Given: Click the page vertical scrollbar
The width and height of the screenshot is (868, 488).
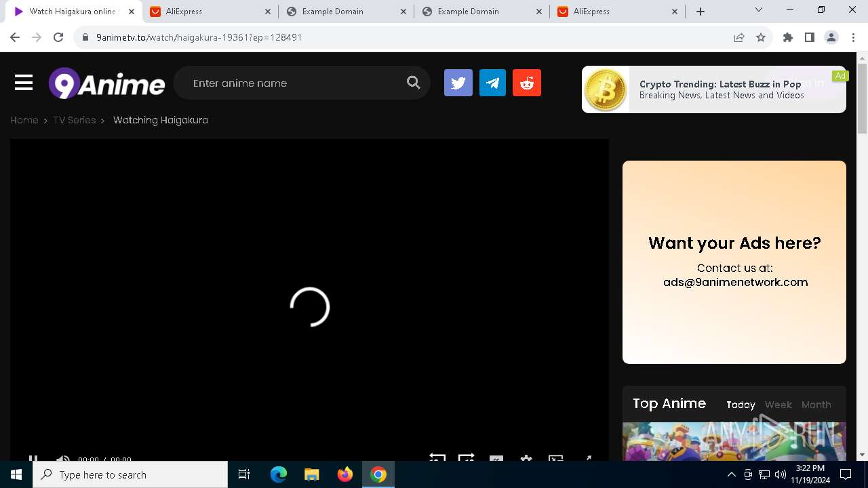Looking at the screenshot, I should (x=863, y=99).
